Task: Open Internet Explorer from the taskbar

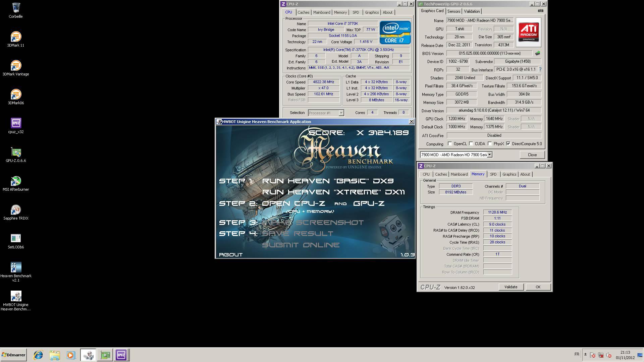Action: coord(38,355)
